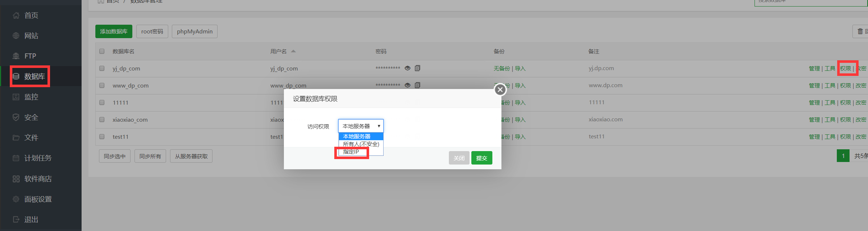Click 导入 for yj_dp_com
The width and height of the screenshot is (868, 231).
click(520, 68)
